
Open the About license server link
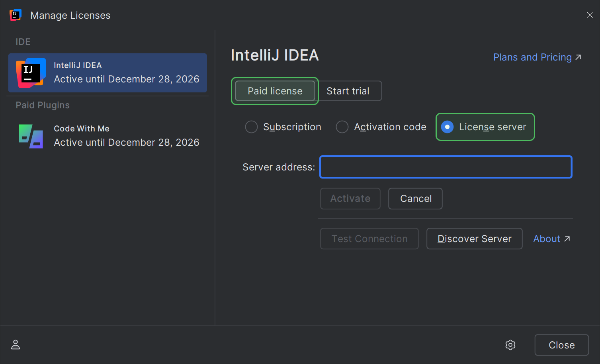(x=547, y=239)
